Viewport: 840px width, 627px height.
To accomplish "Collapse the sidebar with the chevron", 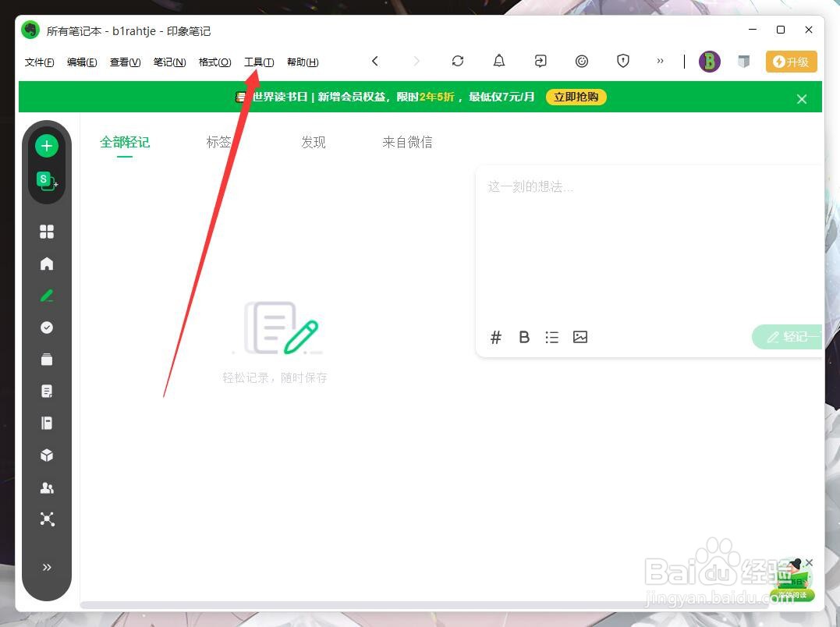I will click(46, 567).
